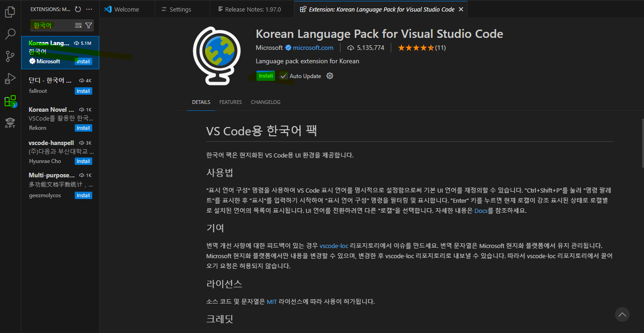
Task: Install Korean Language Pack from sidebar list
Action: click(x=83, y=61)
